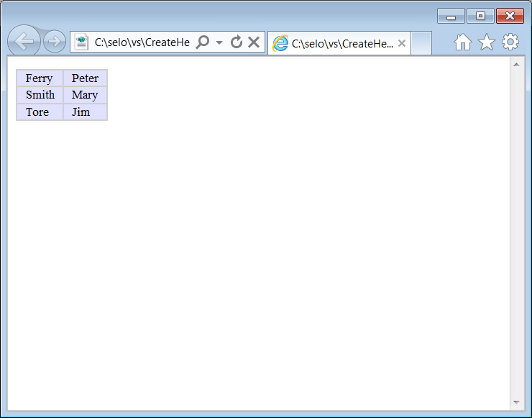
Task: Refresh the page using the reload icon
Action: tap(237, 42)
